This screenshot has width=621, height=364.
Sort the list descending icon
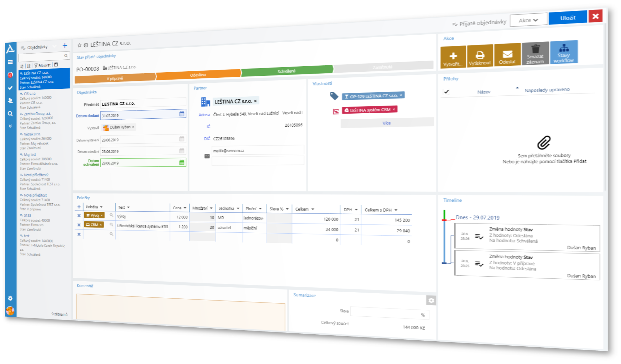click(x=29, y=66)
